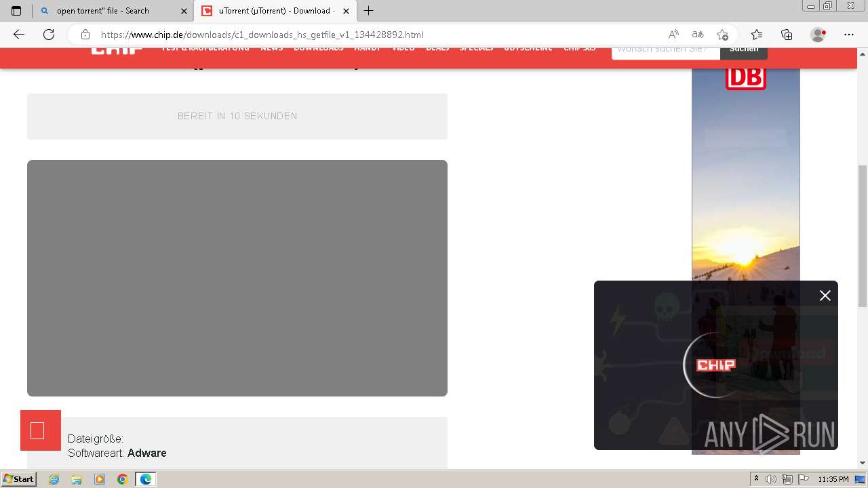868x488 pixels.
Task: Click the CHIP logo in floating video
Action: coord(716,365)
